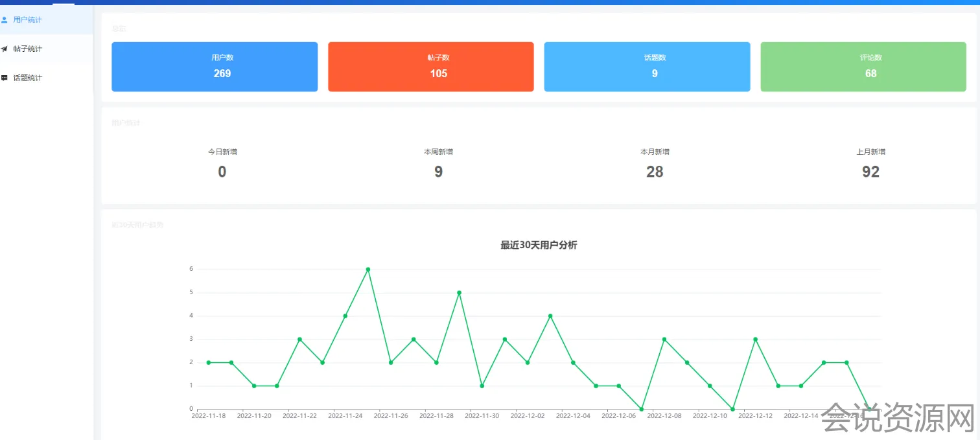
Task: Click the first data point at 2022-11-18
Action: point(209,363)
